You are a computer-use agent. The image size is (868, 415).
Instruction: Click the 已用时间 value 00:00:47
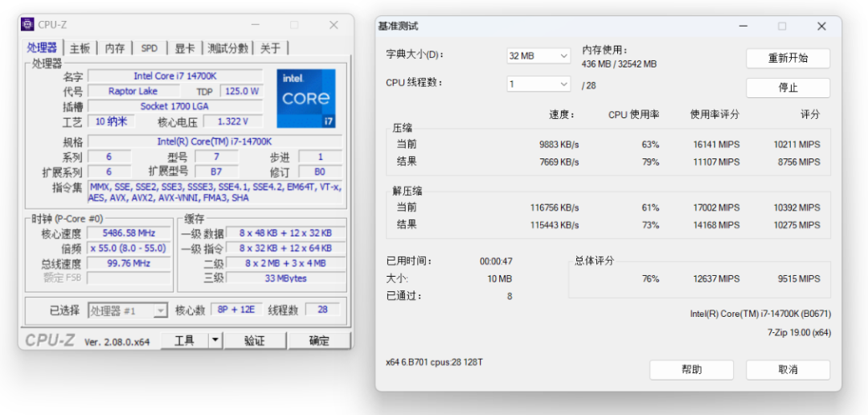click(x=496, y=261)
